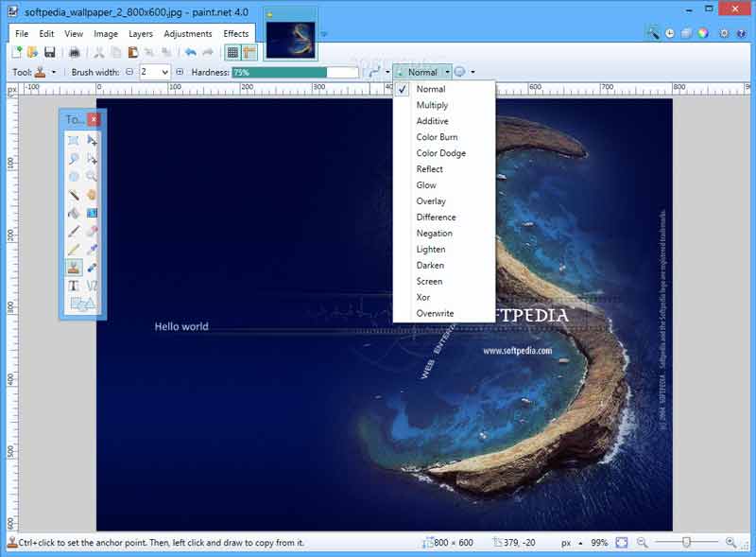Click the softpedia wallpaper image thumbnail
The image size is (756, 557).
click(291, 34)
